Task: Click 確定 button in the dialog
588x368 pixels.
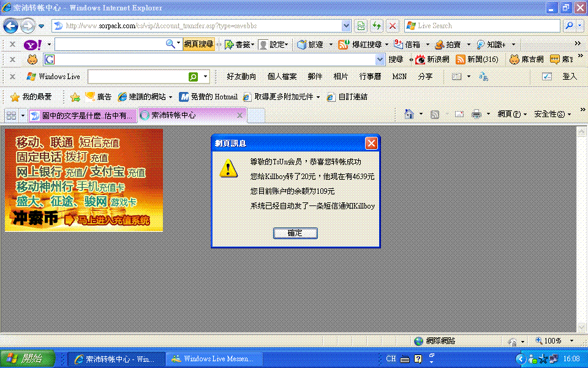Action: (295, 233)
